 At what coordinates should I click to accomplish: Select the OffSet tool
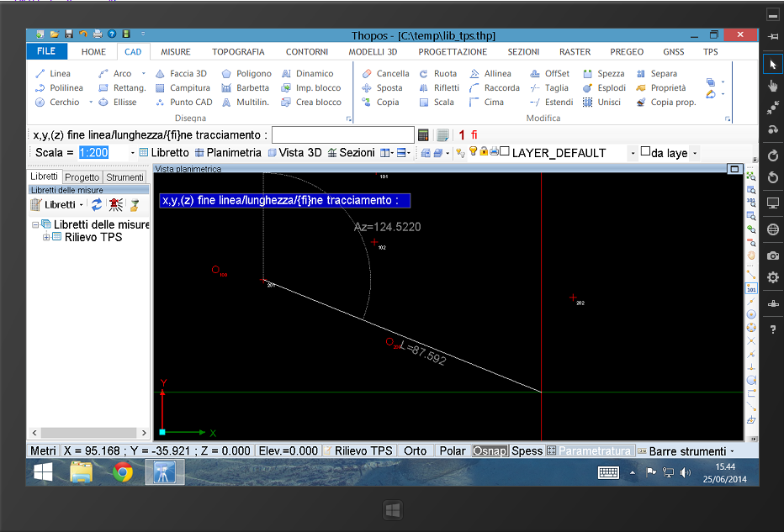(549, 73)
